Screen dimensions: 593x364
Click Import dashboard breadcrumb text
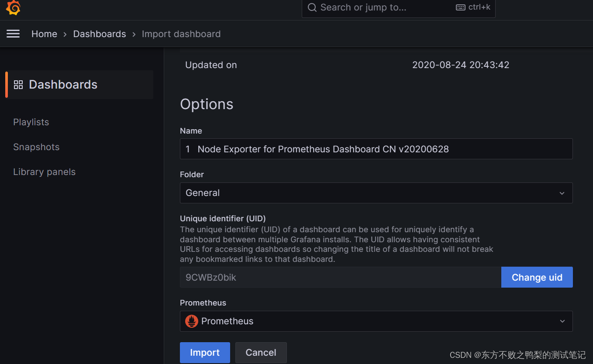click(181, 34)
